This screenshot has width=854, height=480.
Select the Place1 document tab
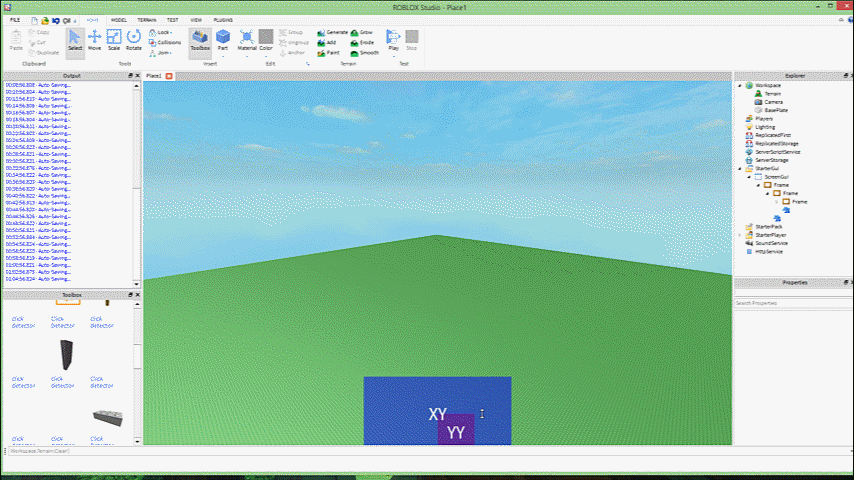coord(154,76)
